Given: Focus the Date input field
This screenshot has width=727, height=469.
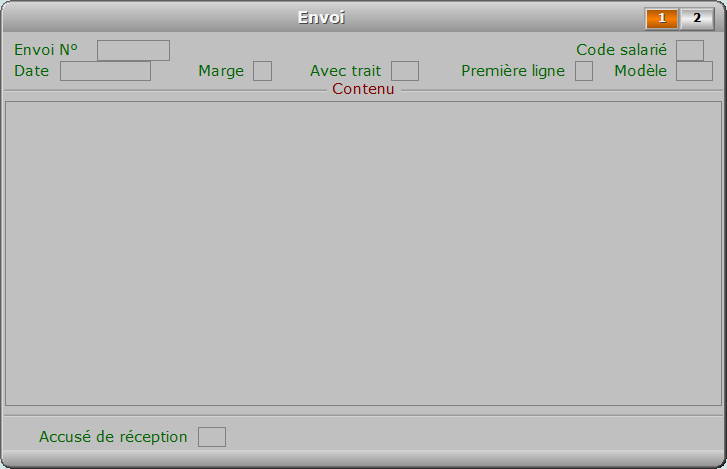Looking at the screenshot, I should pos(105,71).
